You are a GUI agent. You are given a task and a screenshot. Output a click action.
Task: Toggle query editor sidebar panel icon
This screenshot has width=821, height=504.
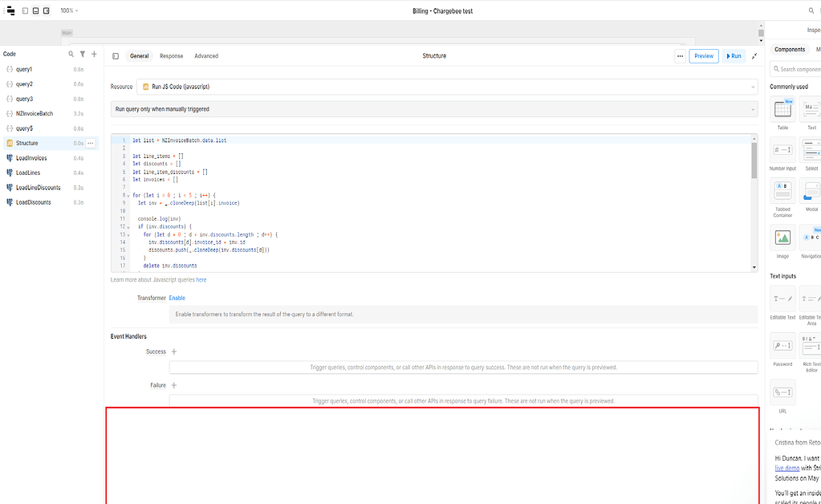pyautogui.click(x=116, y=56)
